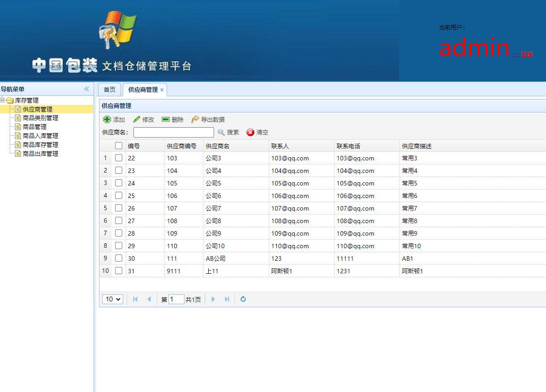Click the next page arrow icon
The image size is (546, 392).
213,299
